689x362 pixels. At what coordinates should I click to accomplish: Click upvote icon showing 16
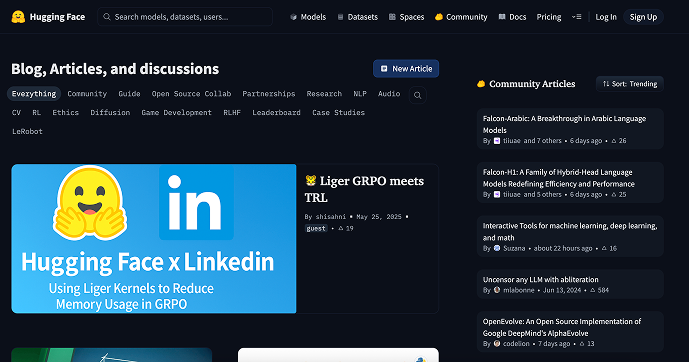(x=604, y=248)
